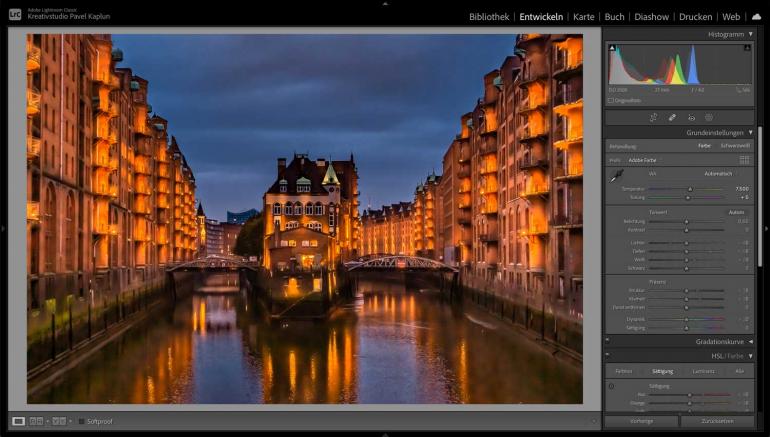The height and width of the screenshot is (437, 770).
Task: Collapse the Grundeinstellungen panel
Action: [750, 132]
